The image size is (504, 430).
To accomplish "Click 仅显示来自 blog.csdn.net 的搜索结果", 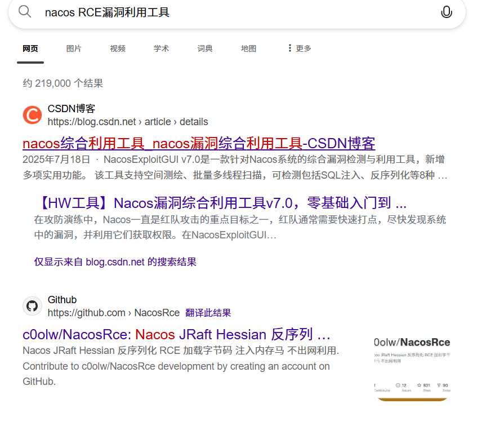I will [x=115, y=262].
